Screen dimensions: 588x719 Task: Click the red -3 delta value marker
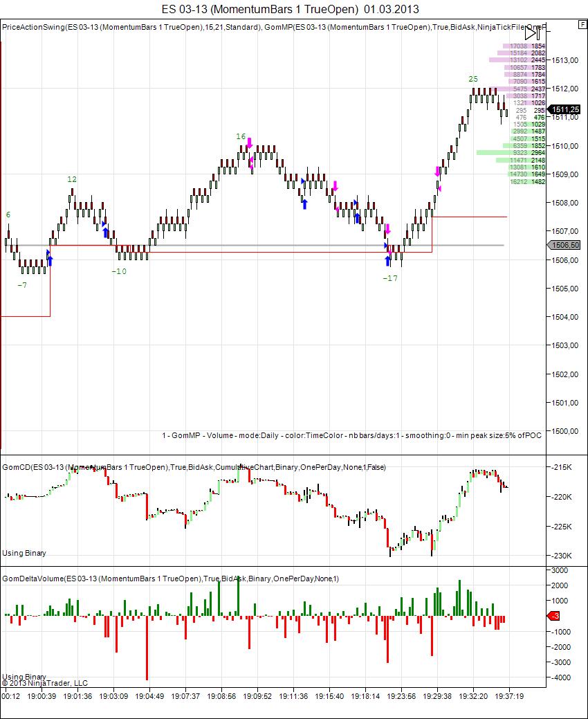click(553, 616)
